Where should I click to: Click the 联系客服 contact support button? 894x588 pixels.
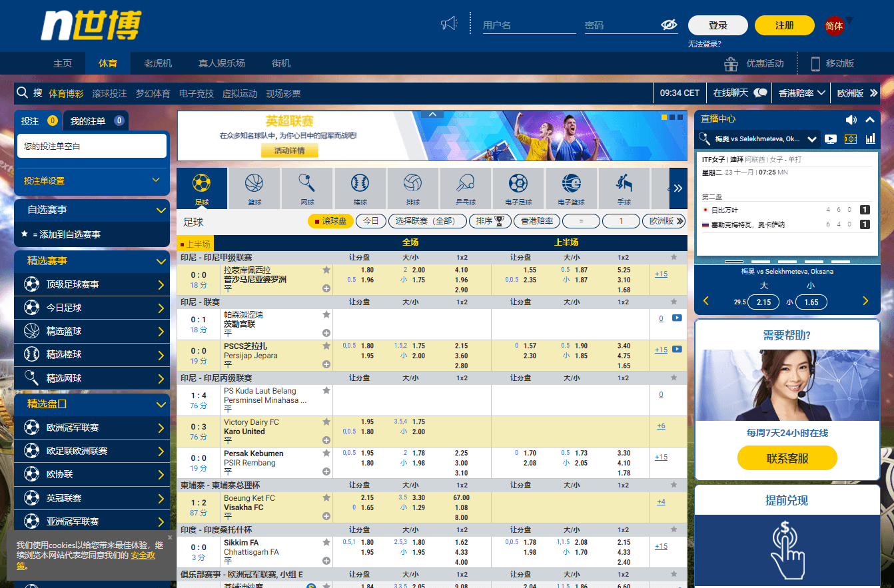tap(787, 458)
